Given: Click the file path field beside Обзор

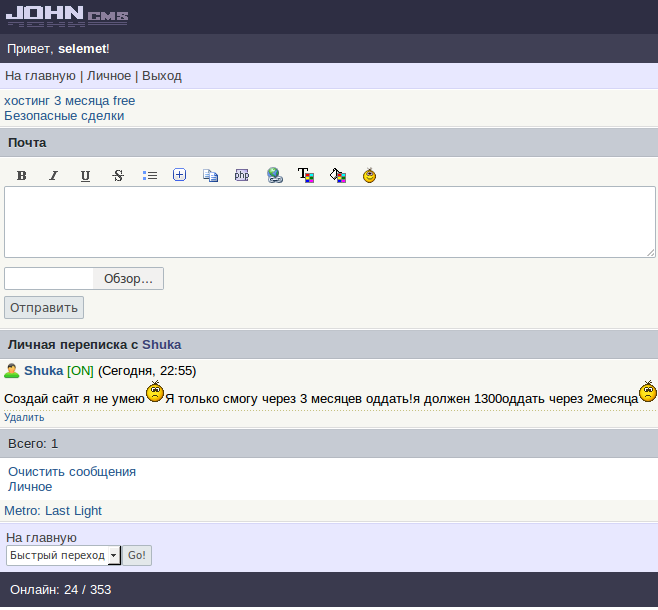Looking at the screenshot, I should pos(49,279).
